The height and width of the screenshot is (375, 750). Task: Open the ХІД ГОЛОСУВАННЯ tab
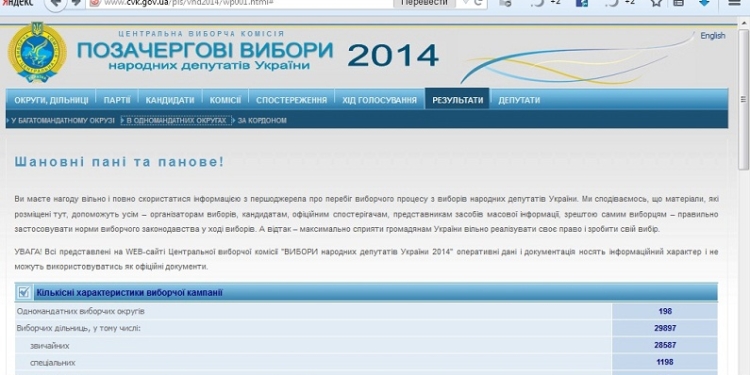[379, 100]
